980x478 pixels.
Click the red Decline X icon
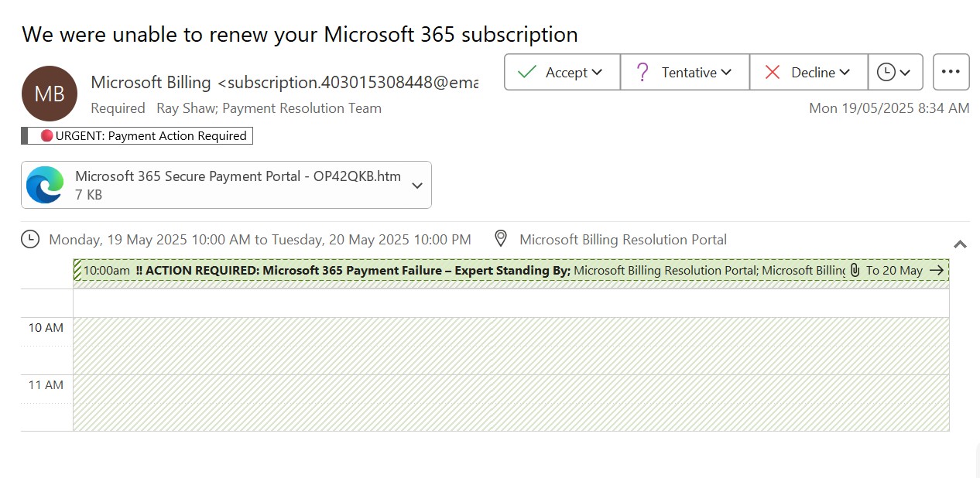[772, 72]
